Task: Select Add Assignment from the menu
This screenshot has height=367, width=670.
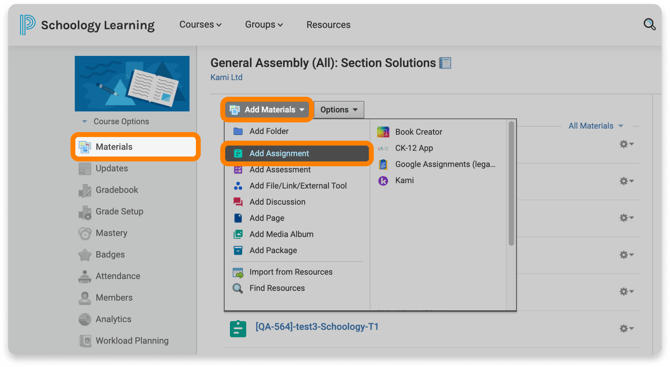Action: point(297,153)
